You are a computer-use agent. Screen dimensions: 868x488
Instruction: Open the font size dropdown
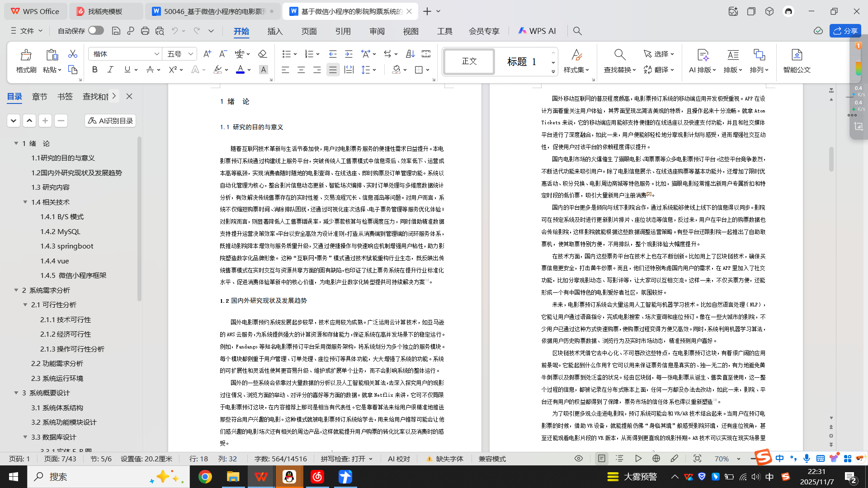click(x=191, y=54)
